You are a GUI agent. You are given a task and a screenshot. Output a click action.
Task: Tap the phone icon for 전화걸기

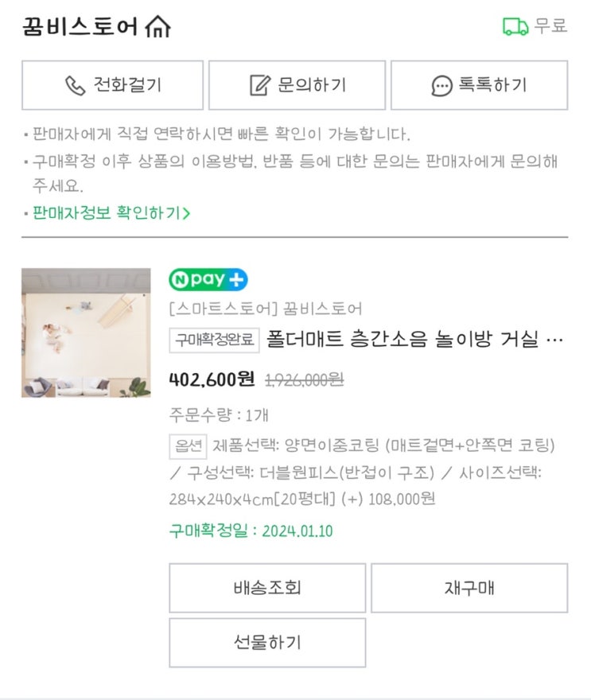(x=76, y=85)
